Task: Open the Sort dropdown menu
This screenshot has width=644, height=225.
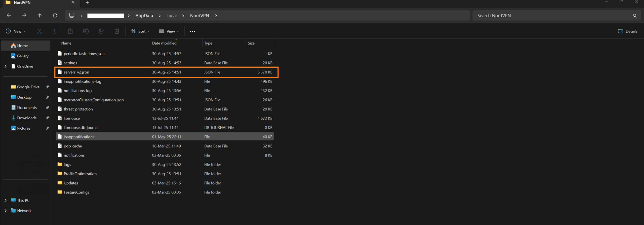Action: 140,31
